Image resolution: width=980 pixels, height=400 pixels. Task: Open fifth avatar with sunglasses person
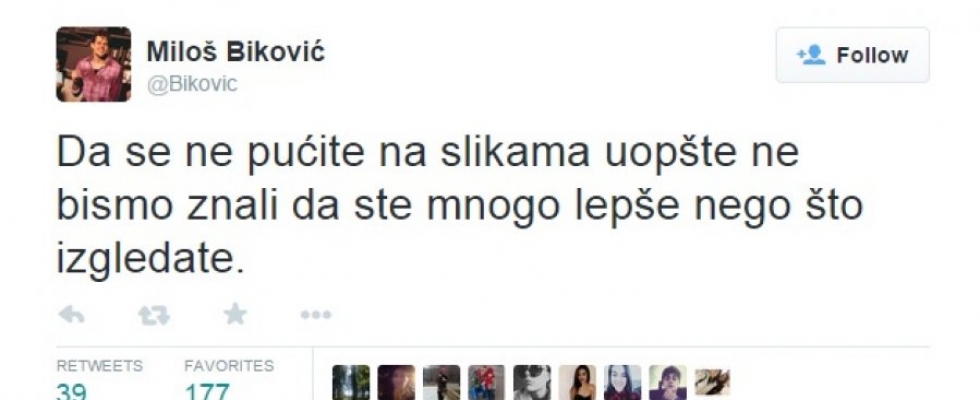[x=532, y=382]
